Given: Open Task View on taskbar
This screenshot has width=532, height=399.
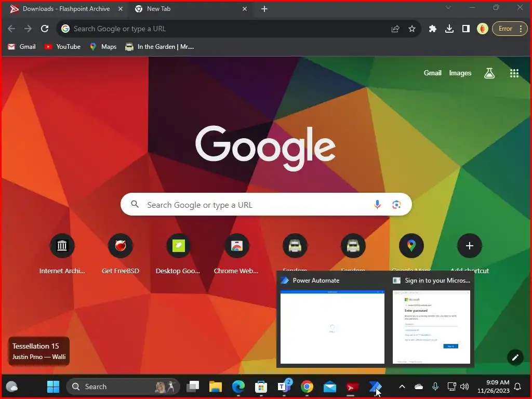Looking at the screenshot, I should (193, 387).
